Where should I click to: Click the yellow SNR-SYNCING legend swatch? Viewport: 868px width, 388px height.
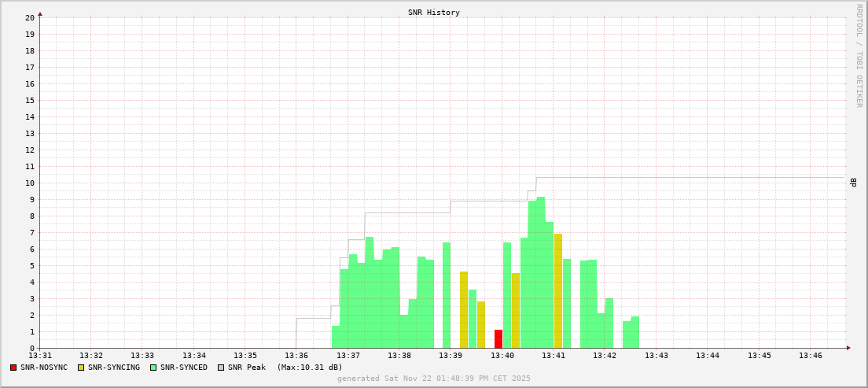tap(80, 368)
